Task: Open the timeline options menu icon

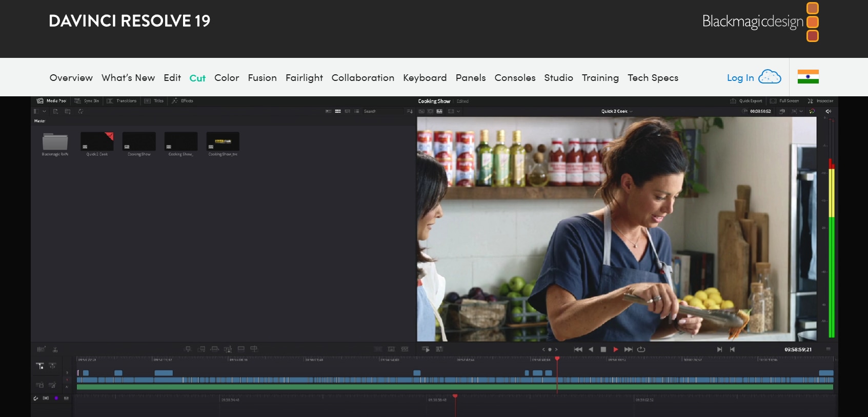Action: click(x=828, y=349)
